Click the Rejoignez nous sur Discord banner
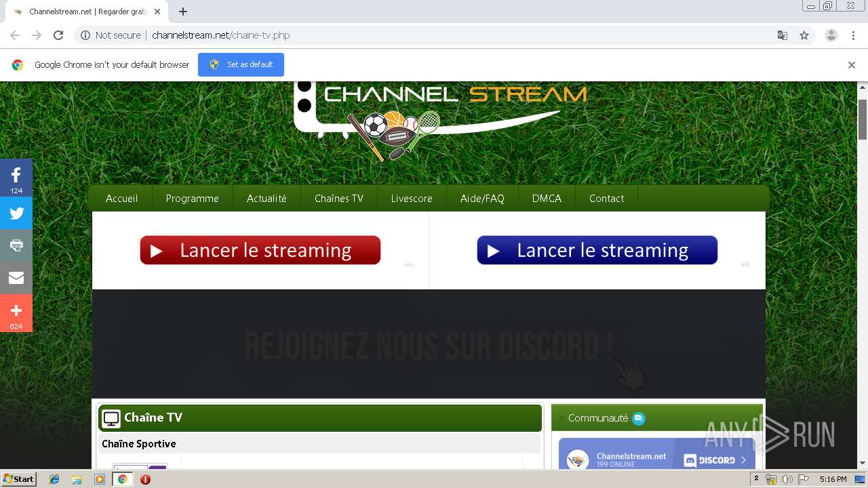The width and height of the screenshot is (868, 488). coord(429,344)
